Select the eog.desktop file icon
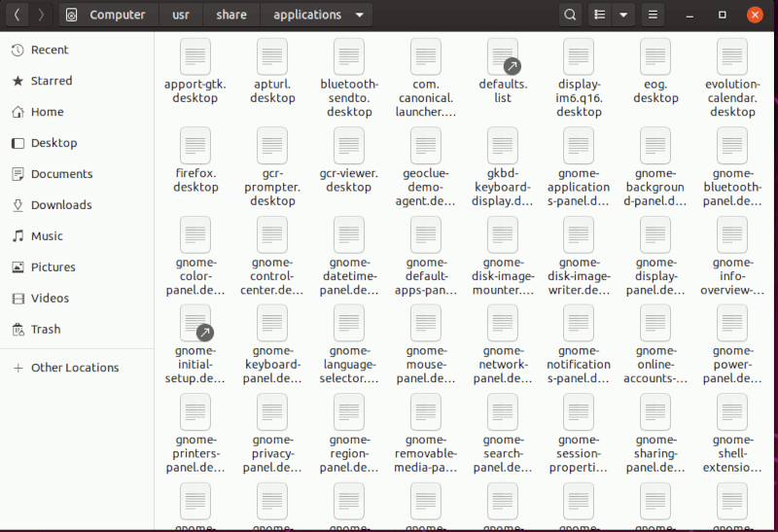The height and width of the screenshot is (532, 778). pyautogui.click(x=655, y=56)
